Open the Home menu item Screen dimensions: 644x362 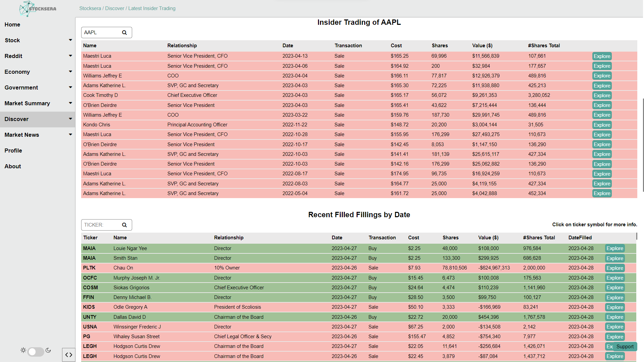[12, 24]
